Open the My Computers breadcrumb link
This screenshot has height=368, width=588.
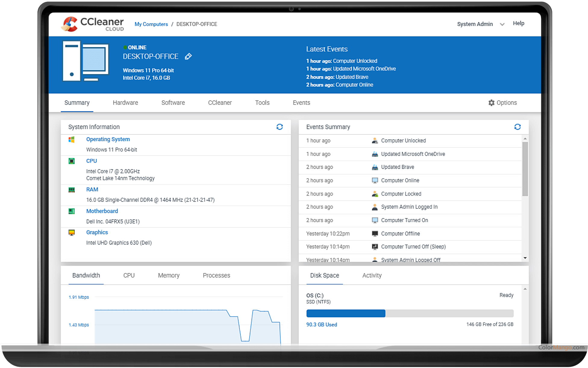tap(151, 24)
